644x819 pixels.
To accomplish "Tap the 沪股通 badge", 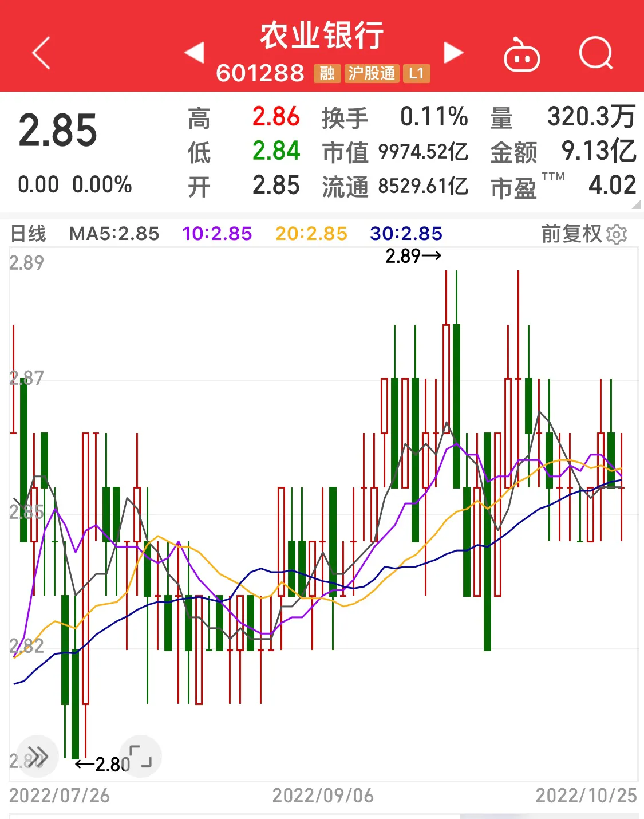I will pos(372,73).
